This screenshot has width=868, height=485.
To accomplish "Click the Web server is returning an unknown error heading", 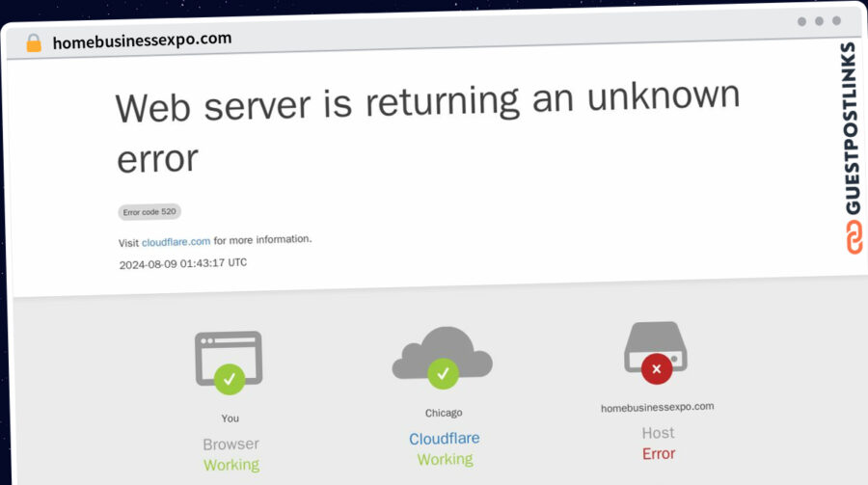I will (427, 127).
